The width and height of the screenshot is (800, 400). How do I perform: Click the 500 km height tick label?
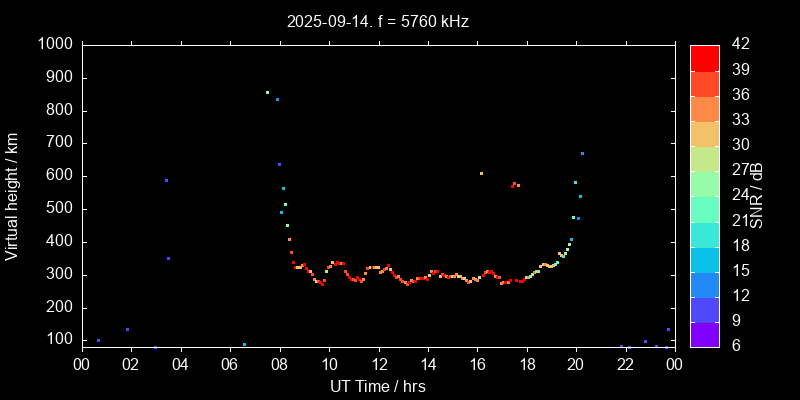[58, 209]
